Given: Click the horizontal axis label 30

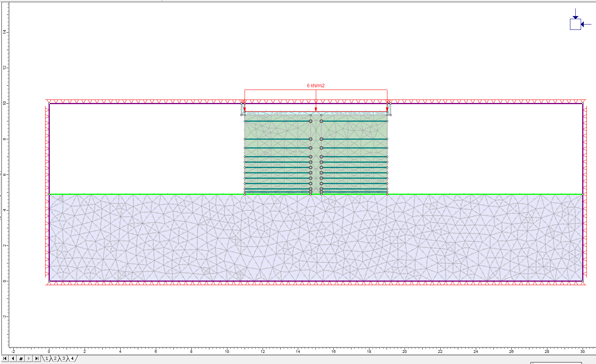Looking at the screenshot, I should [583, 351].
